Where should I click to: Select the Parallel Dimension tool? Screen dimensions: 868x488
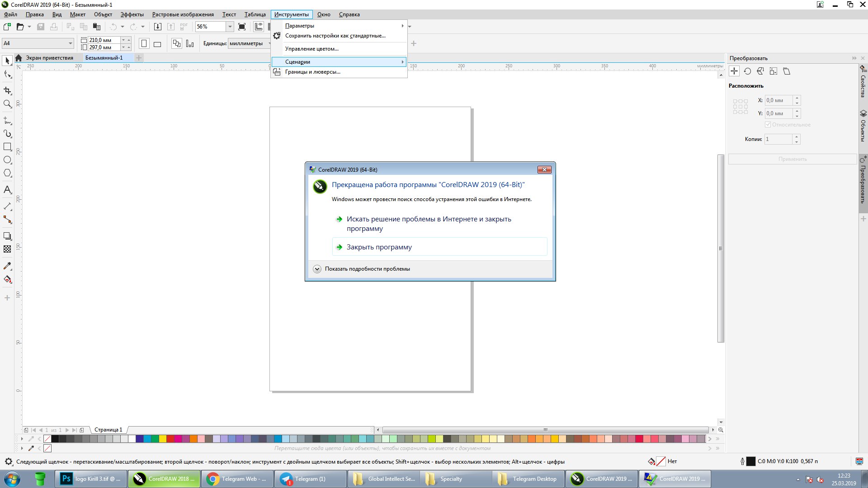(7, 206)
